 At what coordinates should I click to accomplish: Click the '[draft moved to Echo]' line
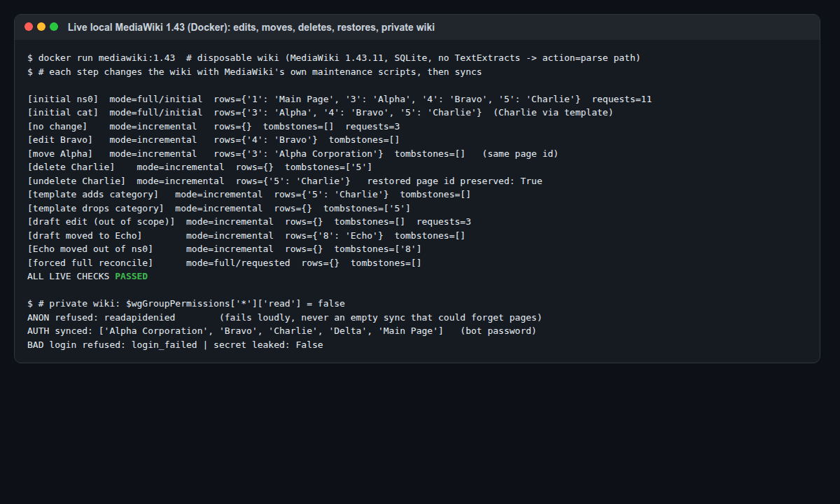pos(246,236)
